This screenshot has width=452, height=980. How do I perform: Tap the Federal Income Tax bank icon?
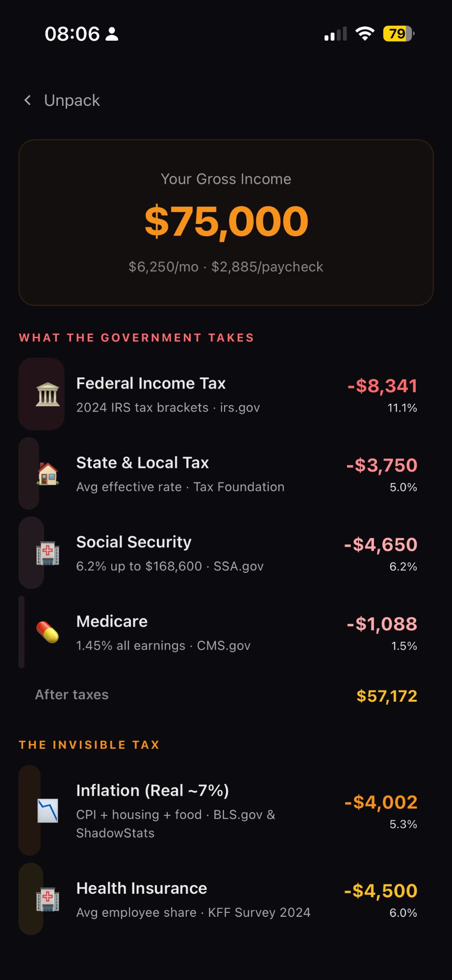pos(48,394)
